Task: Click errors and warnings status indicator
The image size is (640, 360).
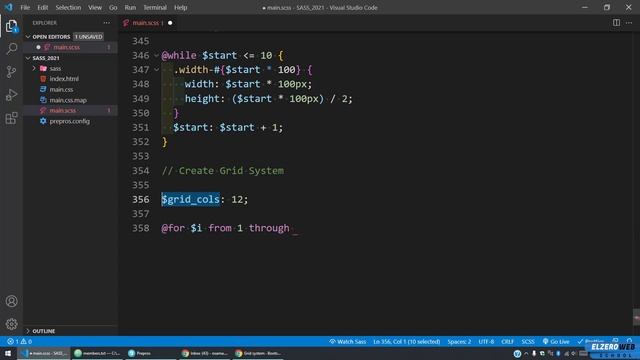Action: [x=19, y=342]
